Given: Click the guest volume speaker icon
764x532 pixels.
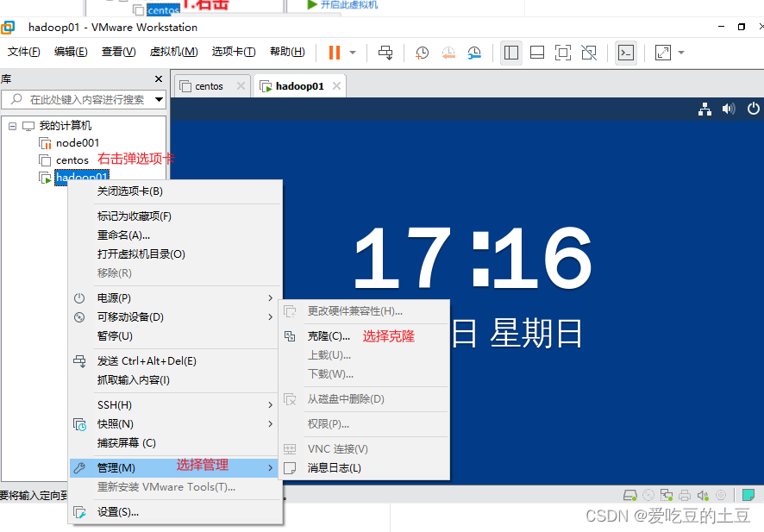Looking at the screenshot, I should click(729, 109).
